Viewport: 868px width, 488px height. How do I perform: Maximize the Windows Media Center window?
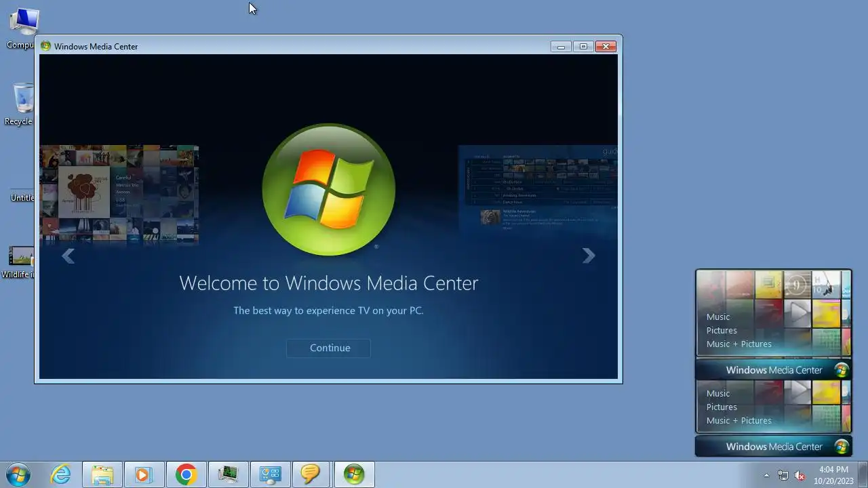583,46
